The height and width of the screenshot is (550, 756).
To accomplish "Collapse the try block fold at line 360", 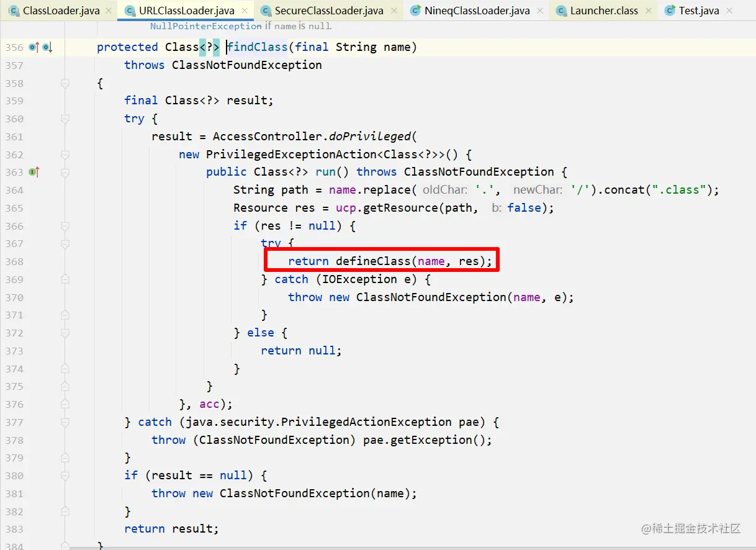I will [x=65, y=119].
